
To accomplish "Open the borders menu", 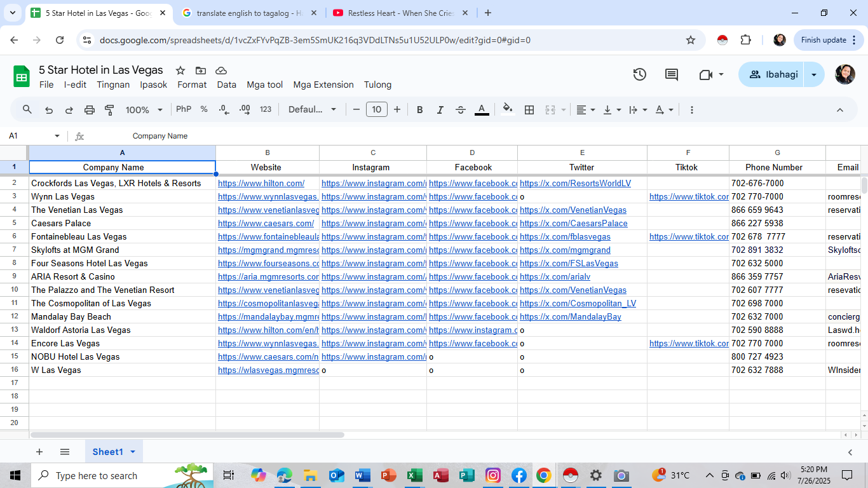I will (x=529, y=110).
